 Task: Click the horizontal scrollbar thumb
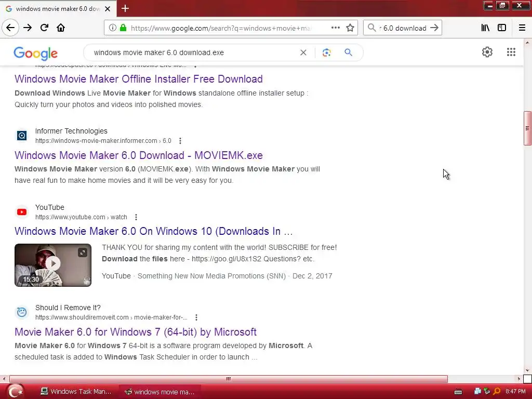click(229, 379)
